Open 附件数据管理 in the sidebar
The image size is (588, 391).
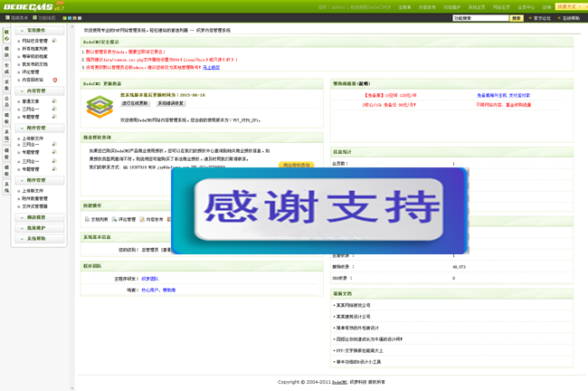tap(35, 198)
